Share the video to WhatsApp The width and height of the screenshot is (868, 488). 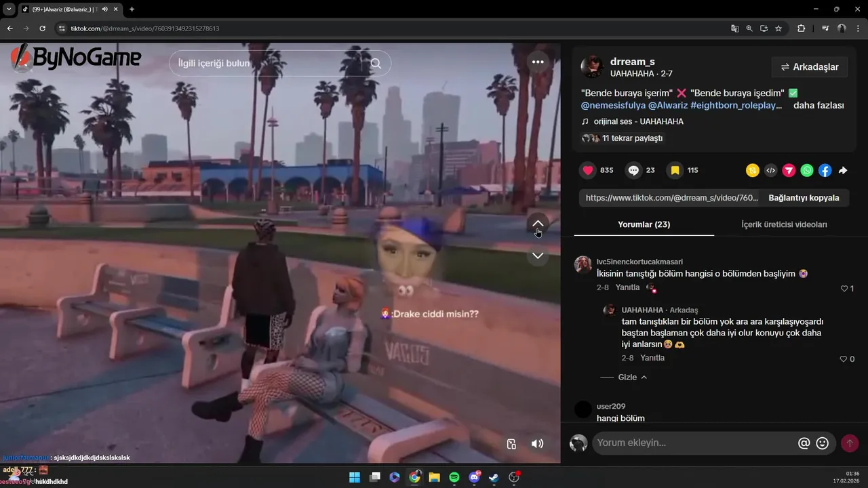coord(807,171)
